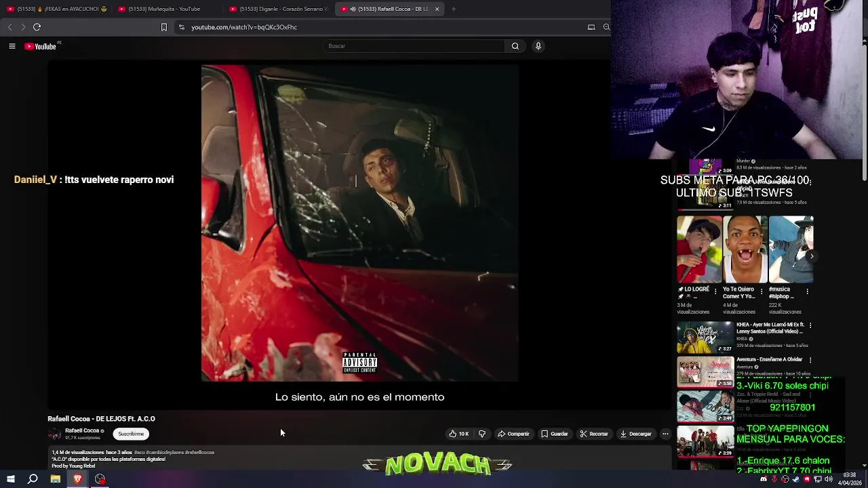
Task: Reload the page in the browser
Action: (37, 27)
